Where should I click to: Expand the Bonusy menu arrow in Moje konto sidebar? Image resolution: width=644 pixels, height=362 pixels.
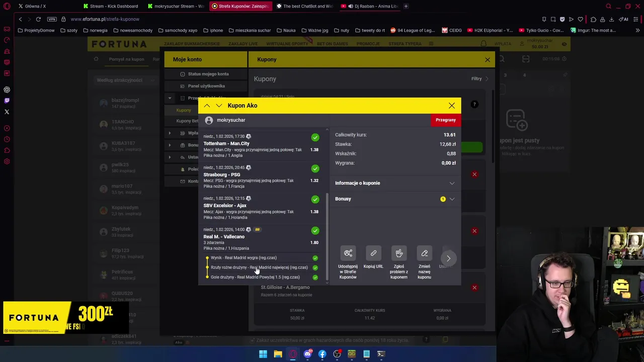point(170,145)
